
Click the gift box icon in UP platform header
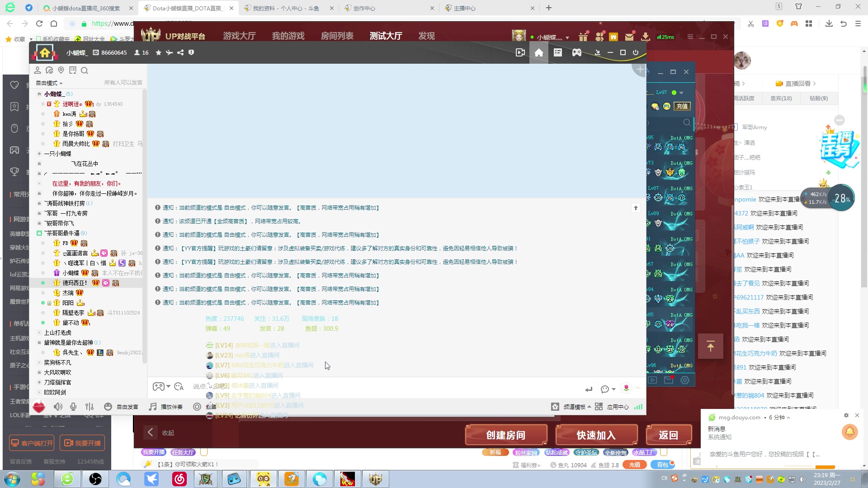(584, 37)
